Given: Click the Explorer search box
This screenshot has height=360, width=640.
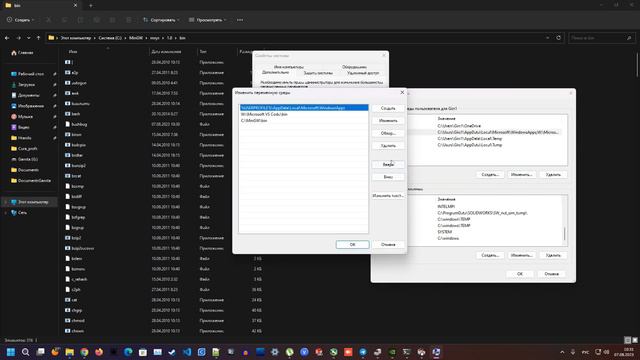Looking at the screenshot, I should click(601, 38).
